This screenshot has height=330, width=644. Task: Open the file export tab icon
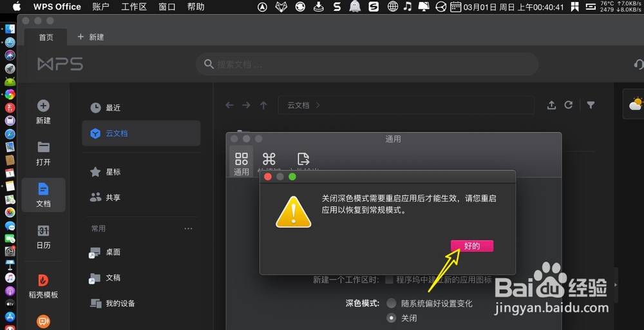[x=303, y=159]
